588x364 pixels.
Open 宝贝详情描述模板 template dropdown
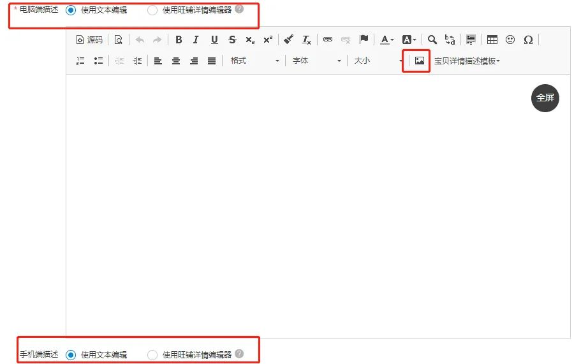[467, 61]
